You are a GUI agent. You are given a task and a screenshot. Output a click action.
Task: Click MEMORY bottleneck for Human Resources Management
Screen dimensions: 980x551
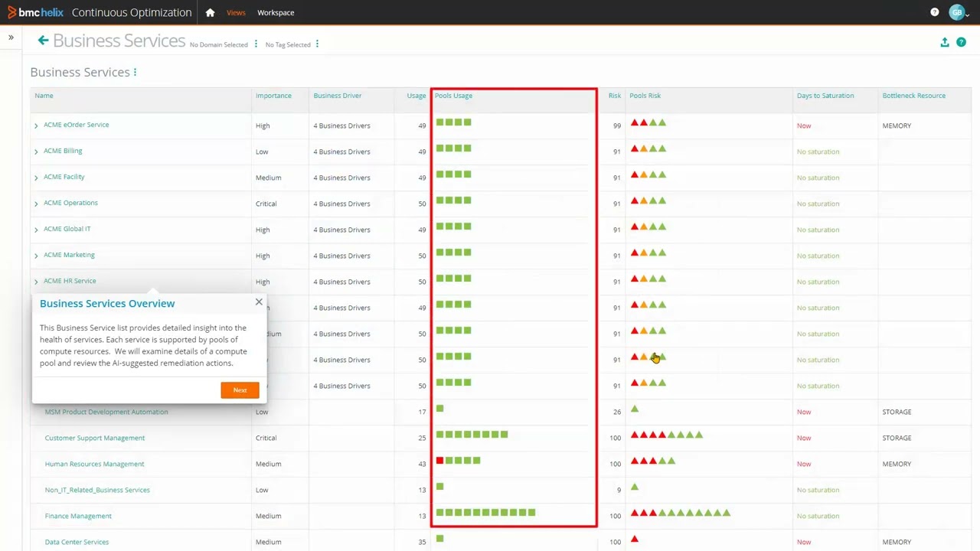pos(897,464)
